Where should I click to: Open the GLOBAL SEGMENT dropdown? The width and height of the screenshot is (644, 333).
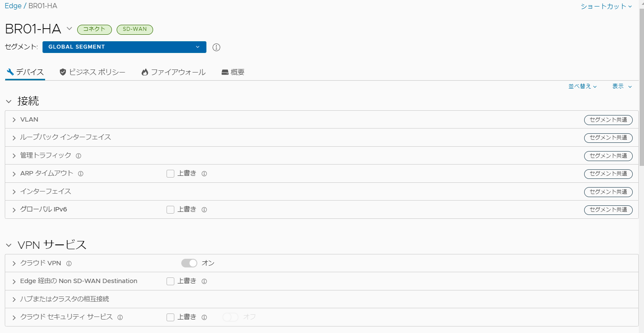coord(124,47)
